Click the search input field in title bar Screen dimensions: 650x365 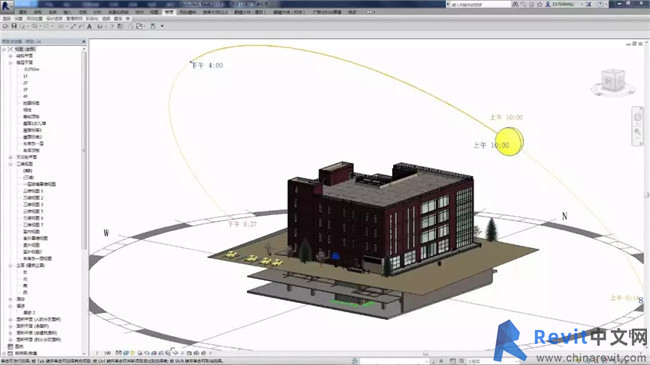pos(480,5)
